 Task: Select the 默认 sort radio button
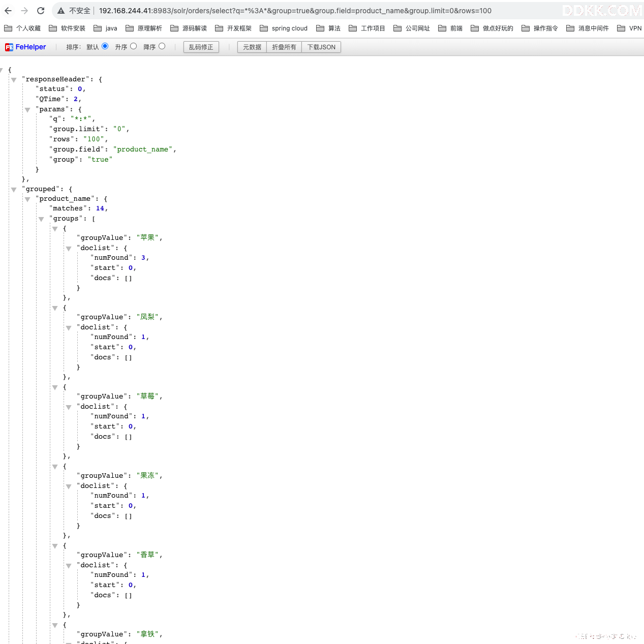tap(105, 46)
